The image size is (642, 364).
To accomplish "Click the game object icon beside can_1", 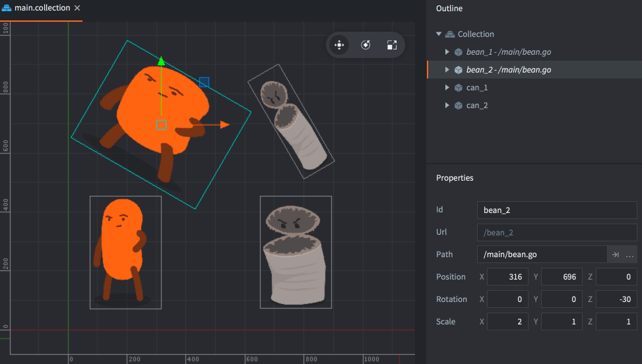I will point(458,88).
